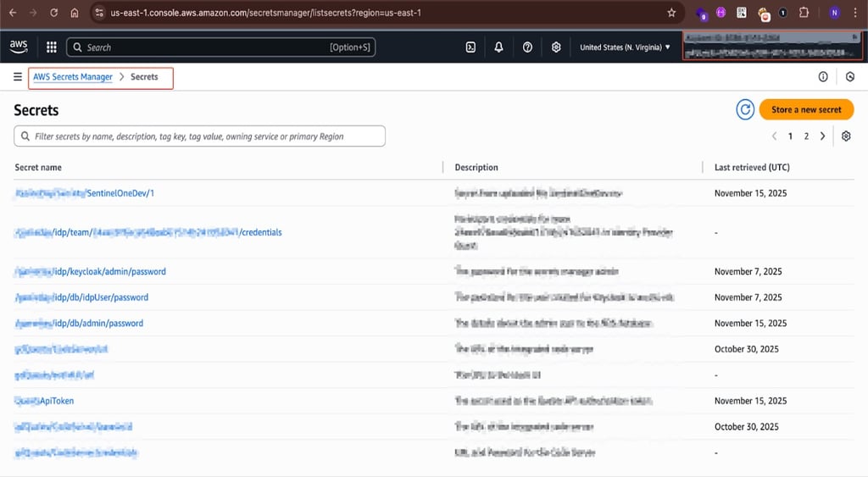
Task: Open the SentinelOneDev/1 secret
Action: coord(84,193)
